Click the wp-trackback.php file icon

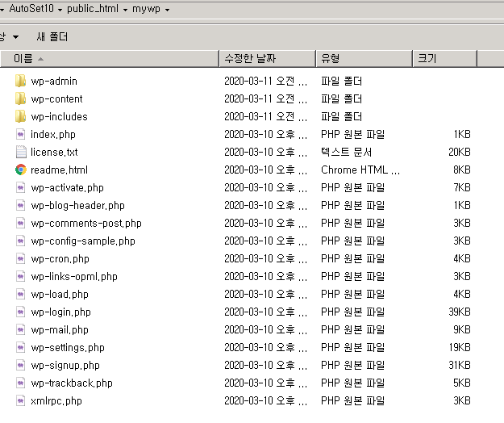coord(21,383)
